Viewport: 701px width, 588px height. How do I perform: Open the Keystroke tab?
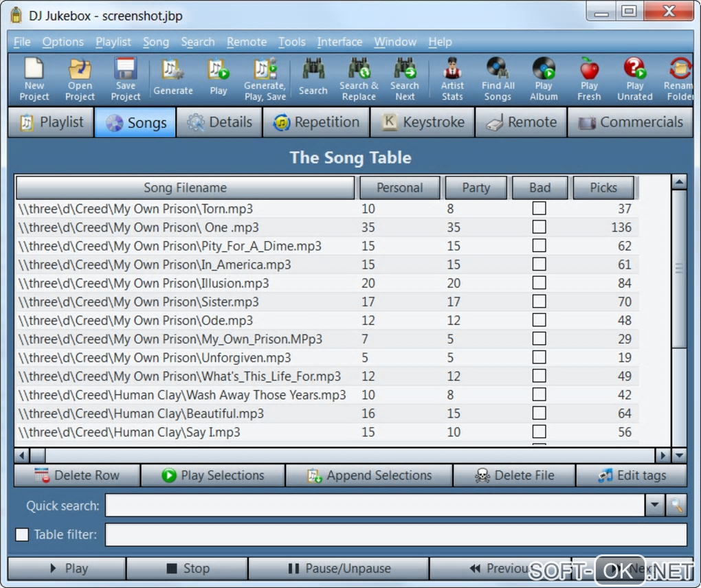423,122
